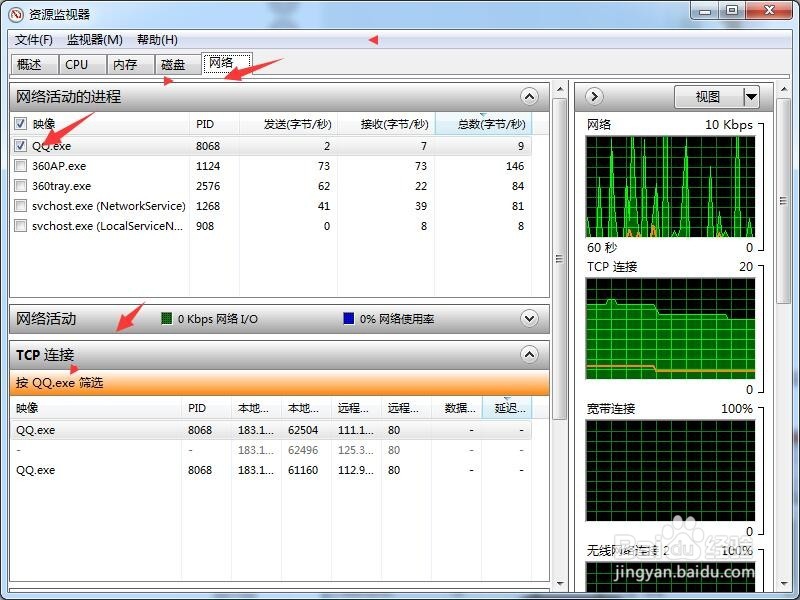
Task: Sort TCP list by 数据 column header
Action: (x=457, y=408)
